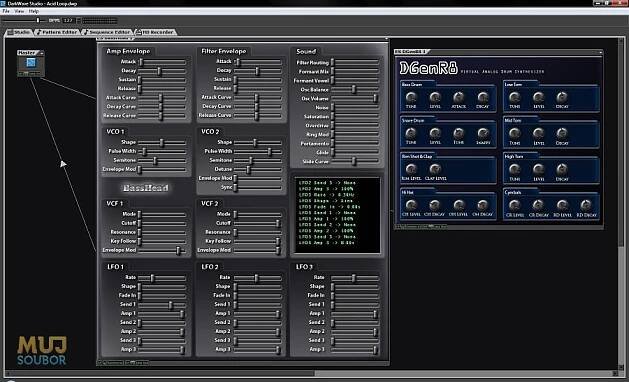Click the LFO 1 Send 1 slider handle

(170, 305)
